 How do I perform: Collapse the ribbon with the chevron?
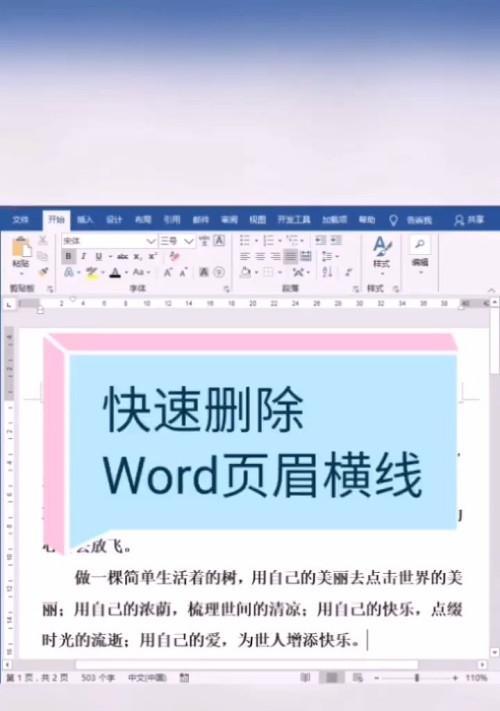click(x=491, y=290)
